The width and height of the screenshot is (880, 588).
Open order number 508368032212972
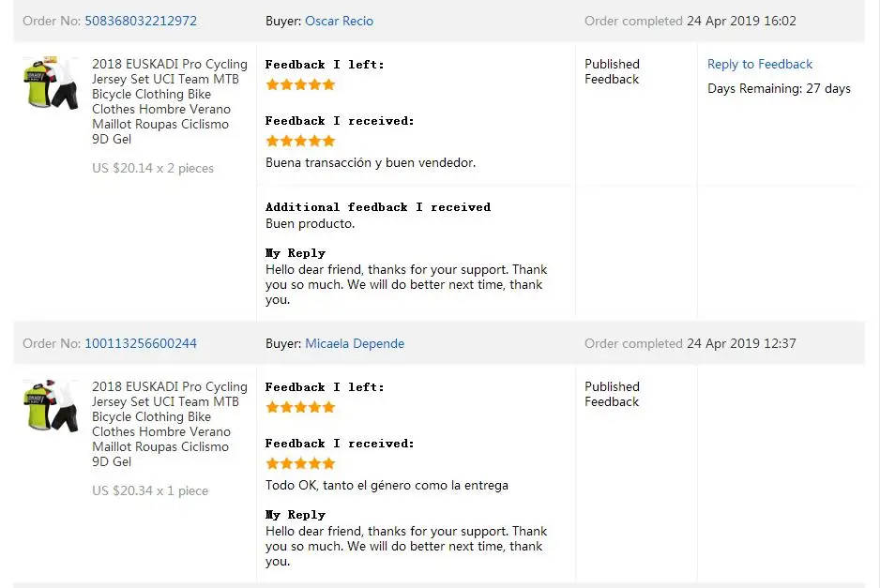click(141, 21)
